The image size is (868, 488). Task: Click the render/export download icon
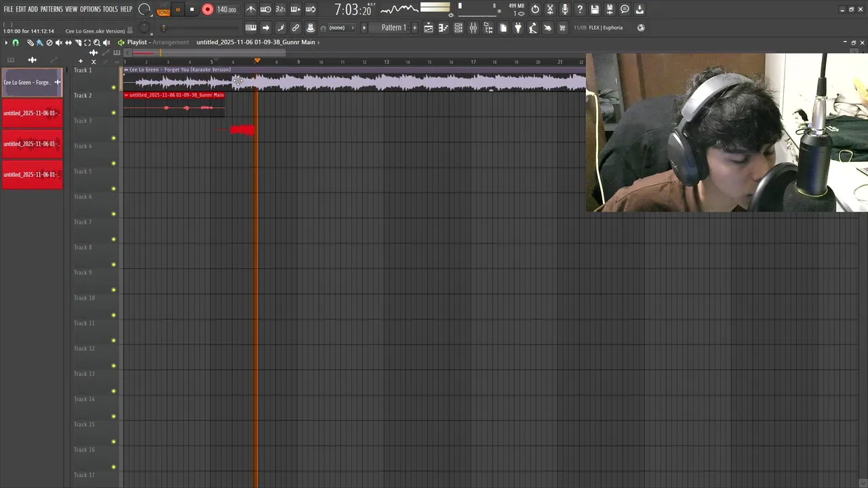[639, 9]
